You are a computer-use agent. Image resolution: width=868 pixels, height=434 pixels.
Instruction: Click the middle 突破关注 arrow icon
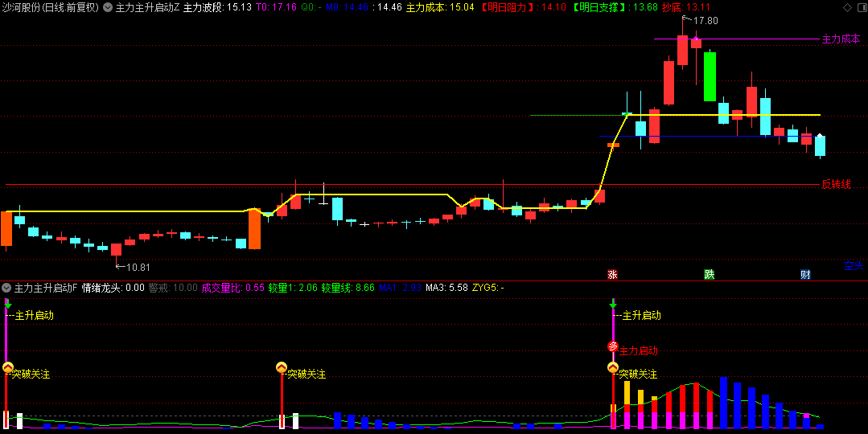tap(282, 367)
